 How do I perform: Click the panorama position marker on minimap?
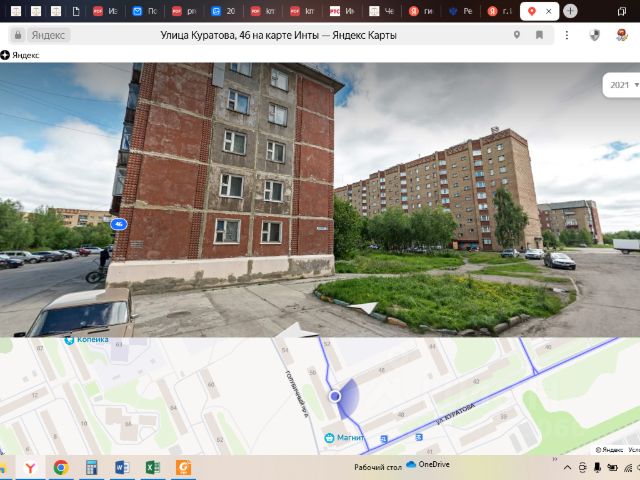click(335, 396)
